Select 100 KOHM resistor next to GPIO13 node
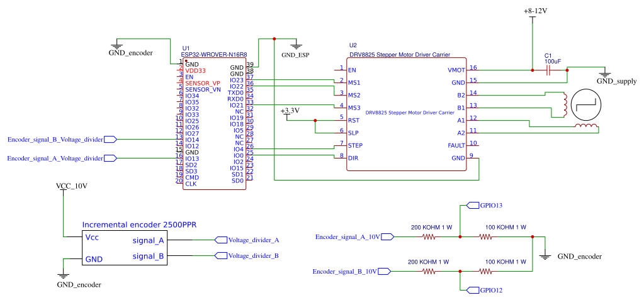The height and width of the screenshot is (300, 644). 485,237
